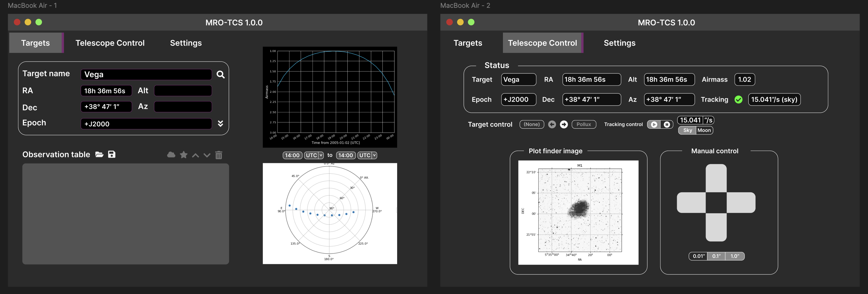Click the Target name field containing Vega

pyautogui.click(x=146, y=74)
